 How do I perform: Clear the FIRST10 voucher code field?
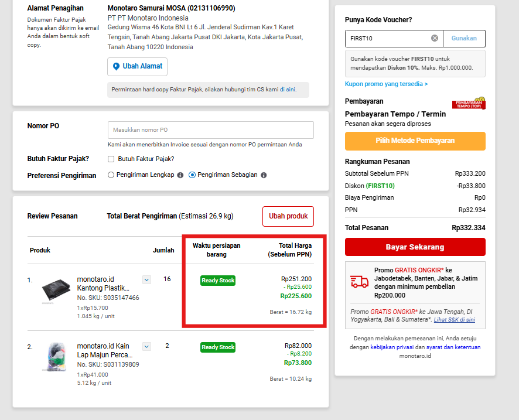pyautogui.click(x=435, y=39)
